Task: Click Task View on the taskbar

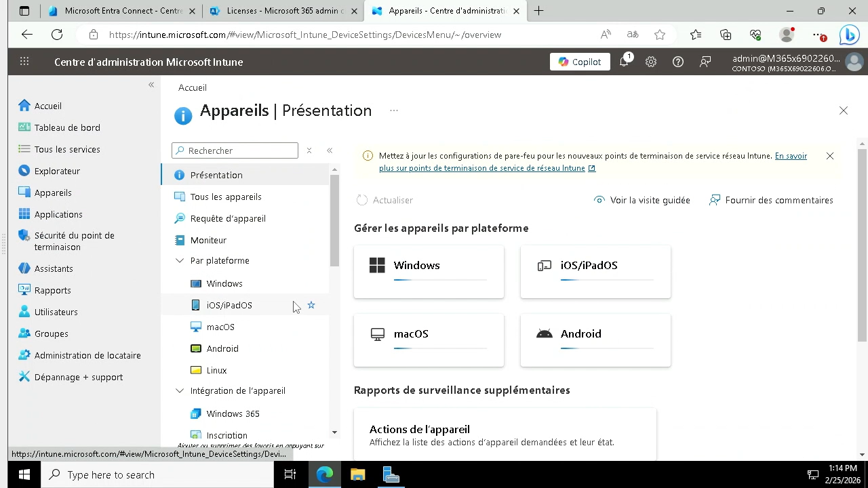Action: click(x=290, y=474)
